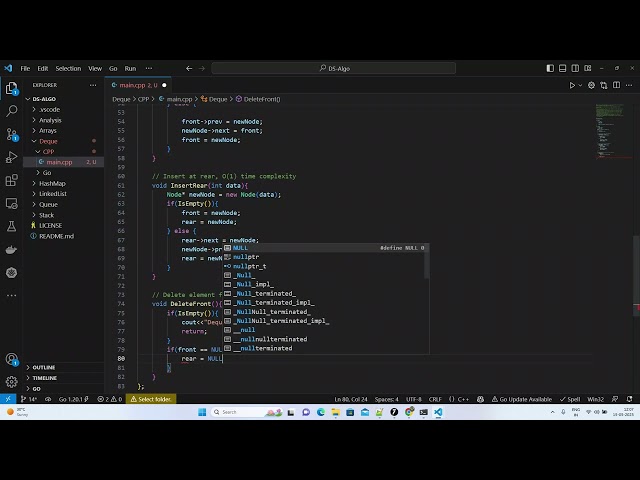The width and height of the screenshot is (640, 480).
Task: Expand the HashMap folder
Action: [52, 183]
